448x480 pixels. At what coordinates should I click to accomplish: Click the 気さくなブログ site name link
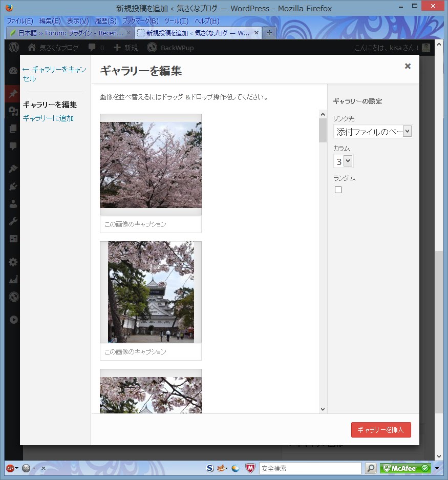click(x=59, y=48)
